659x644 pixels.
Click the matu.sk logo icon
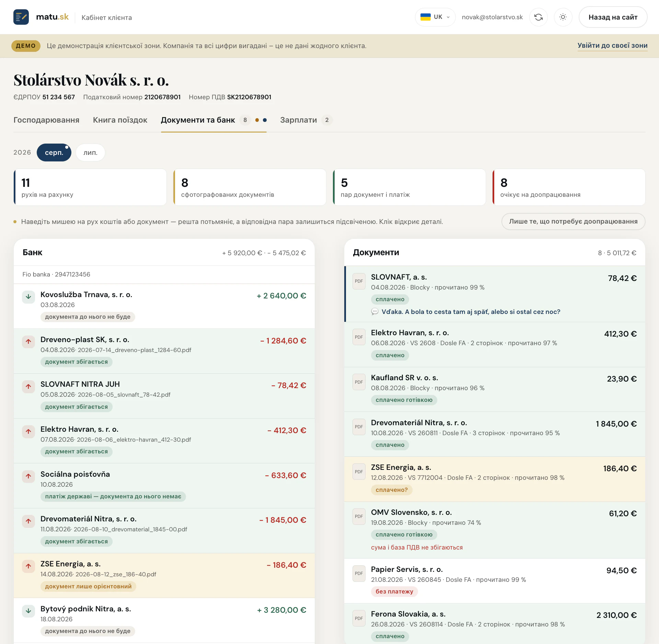21,17
